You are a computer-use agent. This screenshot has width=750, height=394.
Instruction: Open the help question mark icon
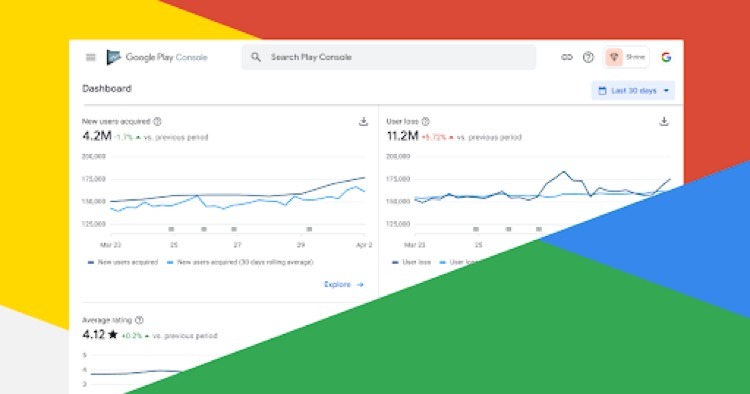pos(588,57)
